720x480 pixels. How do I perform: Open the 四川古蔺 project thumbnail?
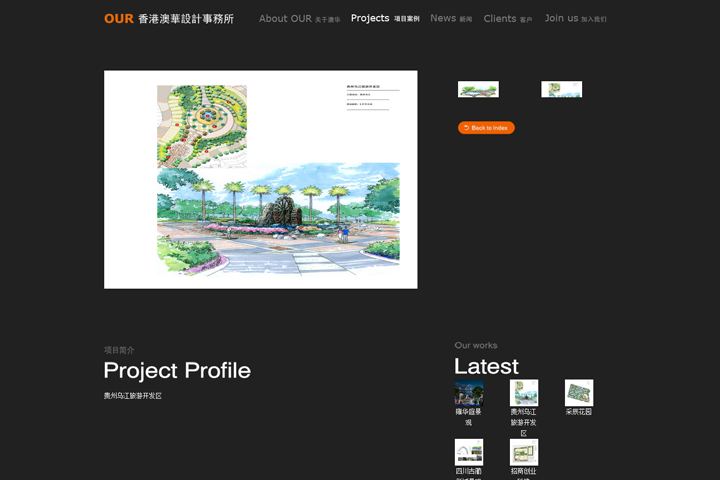coord(469,452)
